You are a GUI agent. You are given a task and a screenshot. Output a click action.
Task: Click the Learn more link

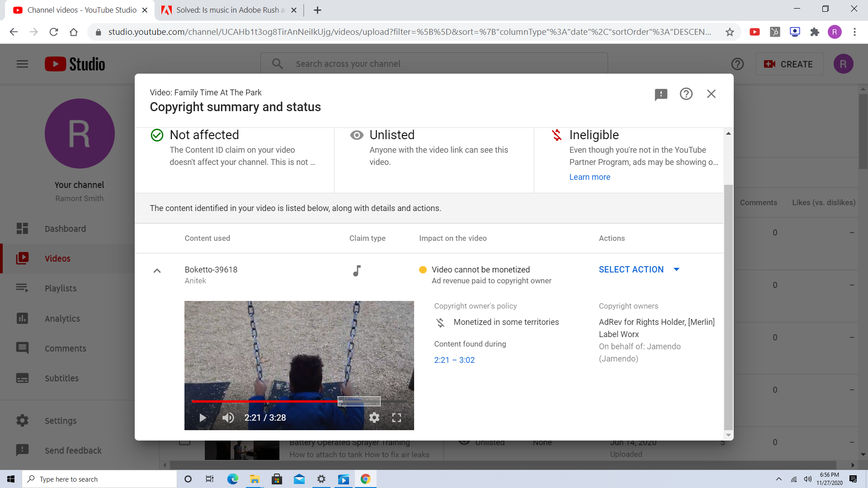click(590, 177)
